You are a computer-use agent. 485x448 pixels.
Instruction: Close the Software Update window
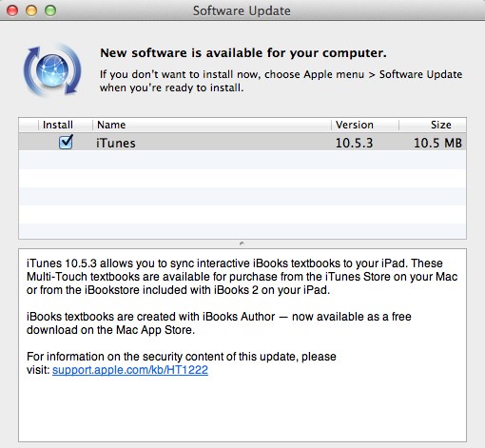12,10
